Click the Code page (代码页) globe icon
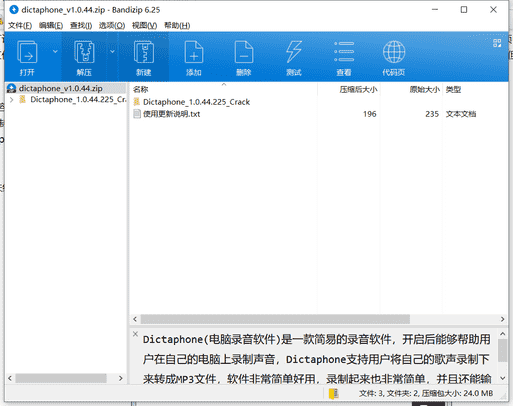Image resolution: width=513 pixels, height=406 pixels. (394, 52)
